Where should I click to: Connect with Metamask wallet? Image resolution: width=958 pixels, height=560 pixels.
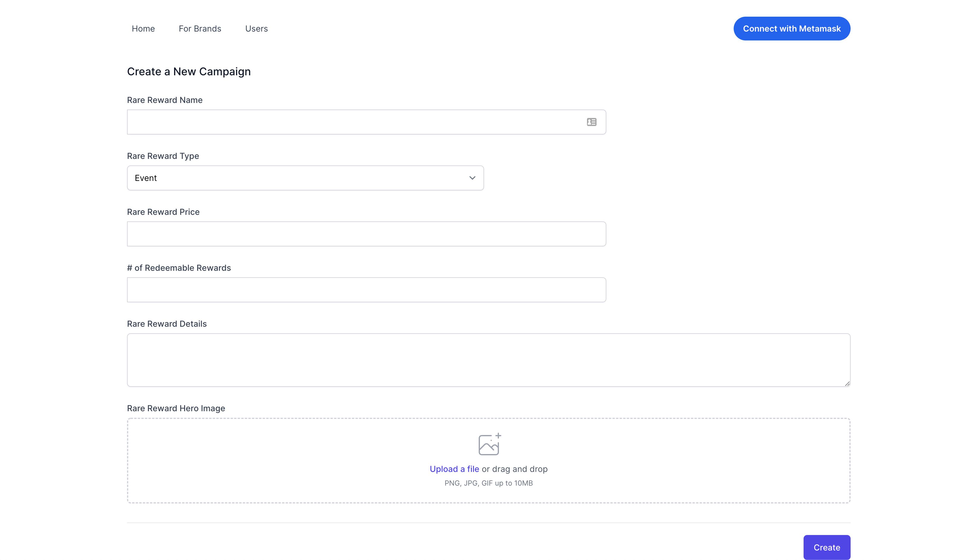point(792,29)
